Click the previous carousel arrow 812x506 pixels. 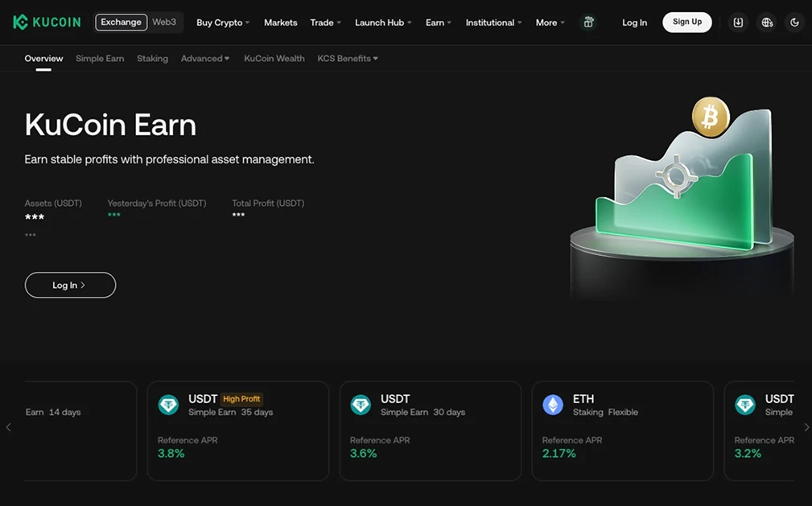point(6,427)
